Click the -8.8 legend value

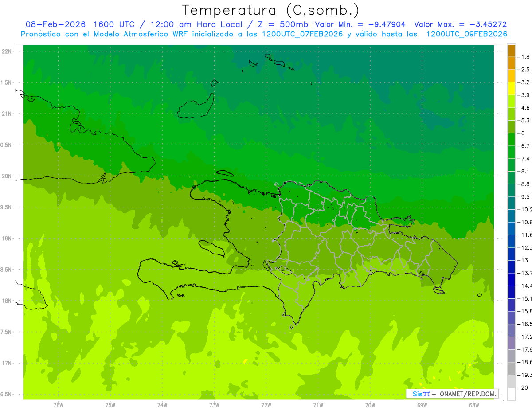(x=524, y=184)
